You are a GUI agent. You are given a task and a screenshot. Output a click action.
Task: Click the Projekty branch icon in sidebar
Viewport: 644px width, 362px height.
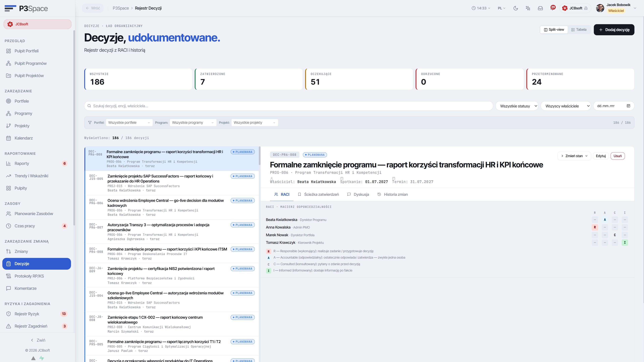(9, 126)
